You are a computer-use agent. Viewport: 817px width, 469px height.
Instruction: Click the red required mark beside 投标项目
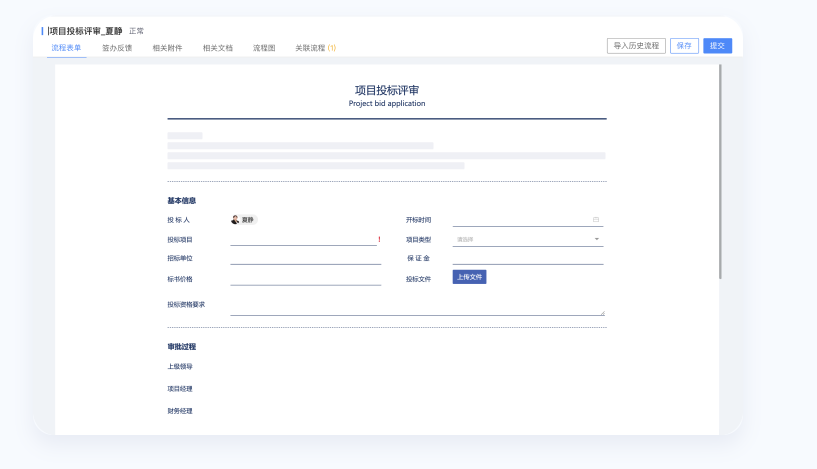379,240
